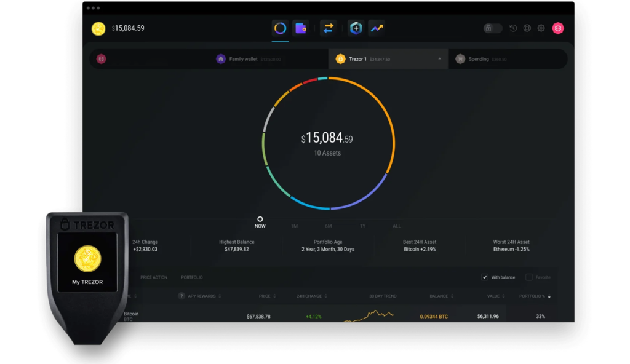The image size is (630, 364).
Task: Select the Portfolio view below stats
Action: [191, 277]
